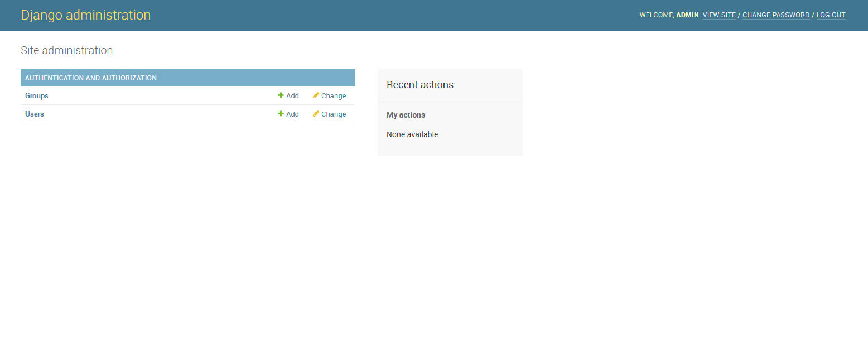Click the None available text
The width and height of the screenshot is (868, 361).
[412, 134]
